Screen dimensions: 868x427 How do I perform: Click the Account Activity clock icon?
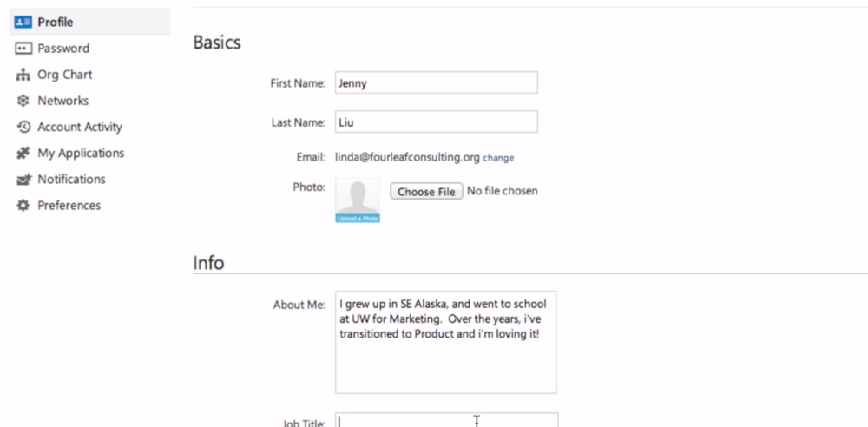click(x=23, y=127)
